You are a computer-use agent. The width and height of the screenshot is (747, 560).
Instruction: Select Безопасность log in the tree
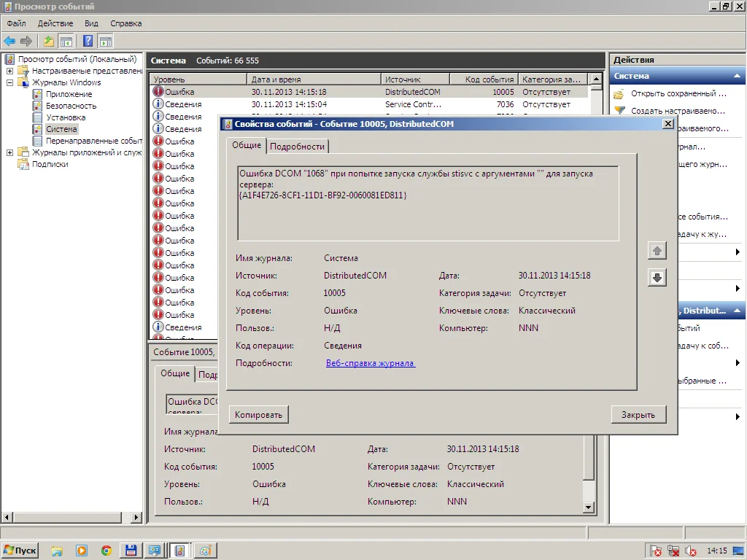click(71, 106)
